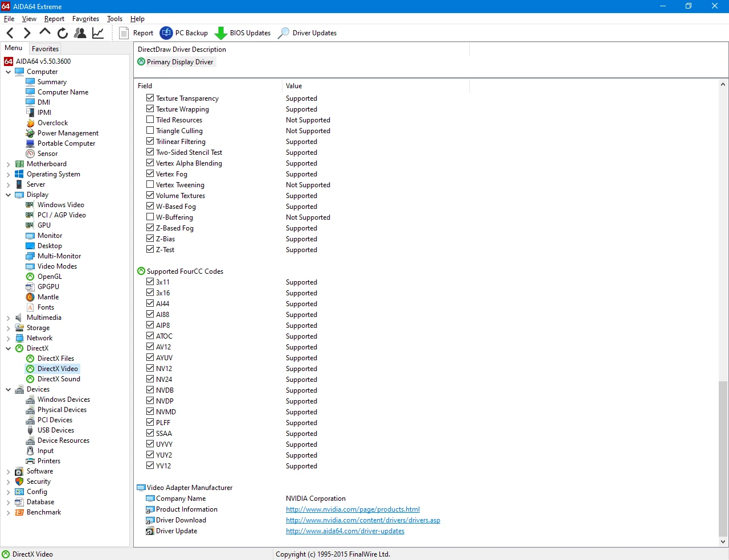
Task: Select Sensor under Computer
Action: pyautogui.click(x=47, y=154)
